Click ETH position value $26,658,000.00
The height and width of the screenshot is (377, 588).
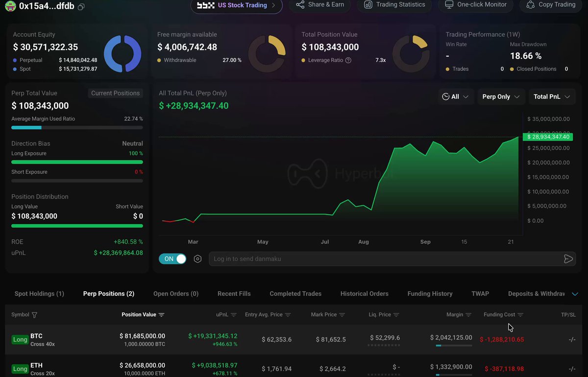(142, 365)
